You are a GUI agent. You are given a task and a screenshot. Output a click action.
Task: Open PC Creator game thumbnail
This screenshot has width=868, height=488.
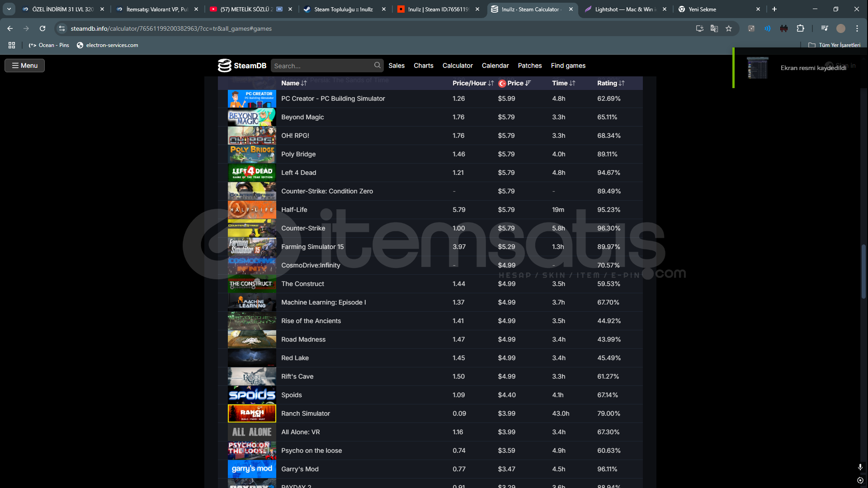click(x=252, y=99)
